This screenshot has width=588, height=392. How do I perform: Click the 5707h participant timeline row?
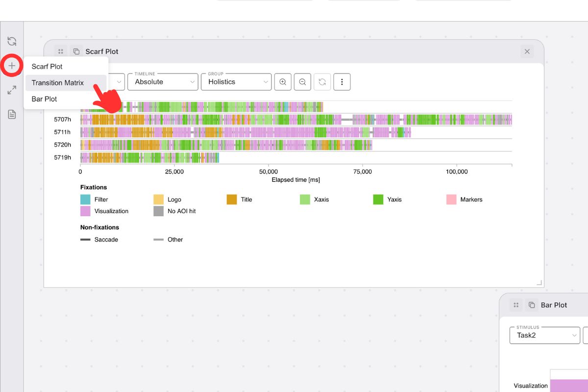[296, 120]
